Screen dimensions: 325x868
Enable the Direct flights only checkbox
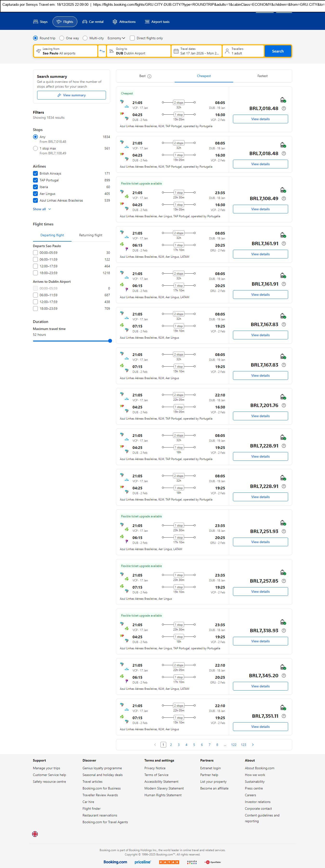133,38
